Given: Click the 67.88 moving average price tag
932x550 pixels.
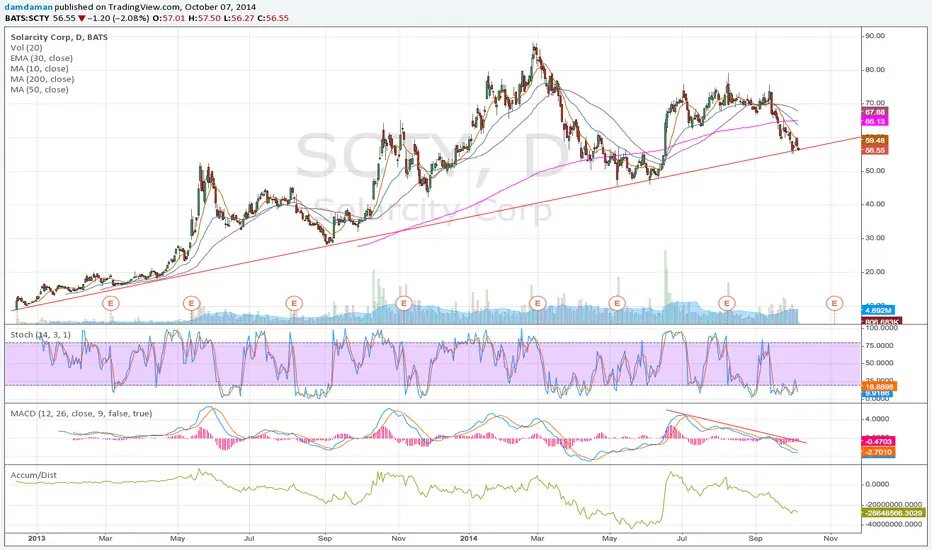Looking at the screenshot, I should [x=875, y=112].
